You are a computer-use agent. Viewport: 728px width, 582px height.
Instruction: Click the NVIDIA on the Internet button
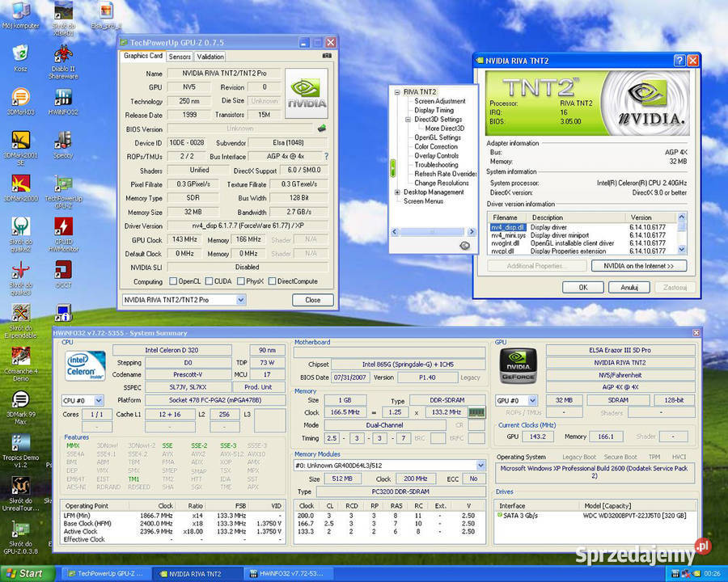tap(639, 266)
